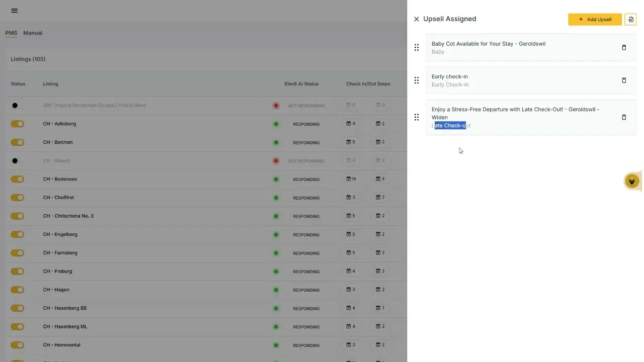Click NOT RESPONDING status for CH - Bleach
The image size is (644, 362).
[306, 161]
